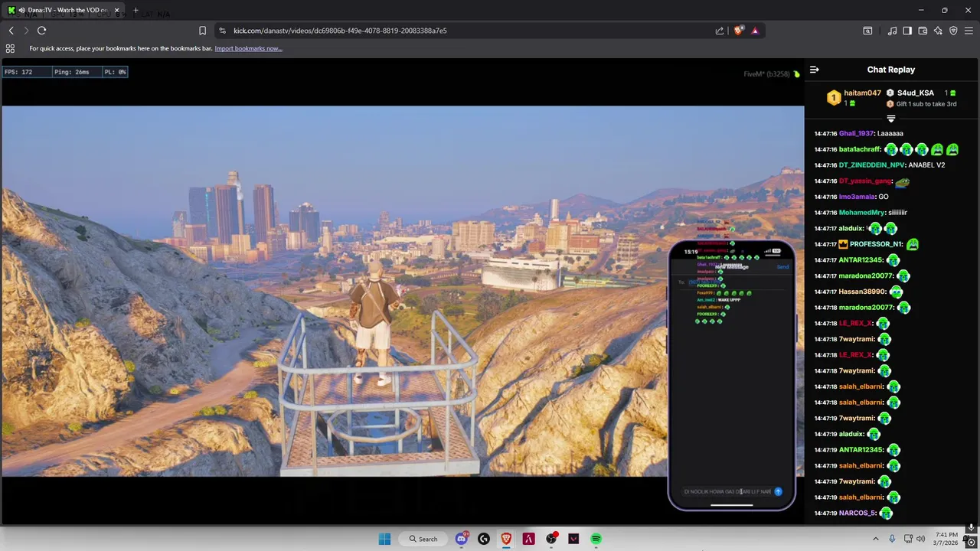The image size is (980, 551).
Task: Open a new browser tab
Action: click(136, 11)
